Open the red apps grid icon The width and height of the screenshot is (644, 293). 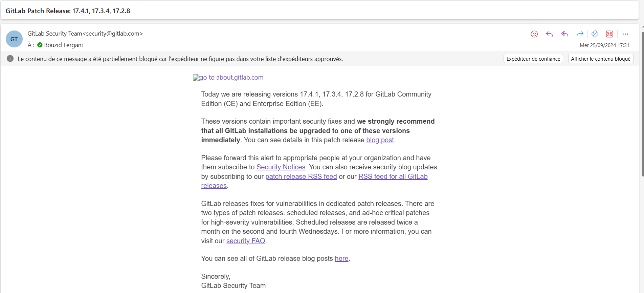pyautogui.click(x=609, y=34)
